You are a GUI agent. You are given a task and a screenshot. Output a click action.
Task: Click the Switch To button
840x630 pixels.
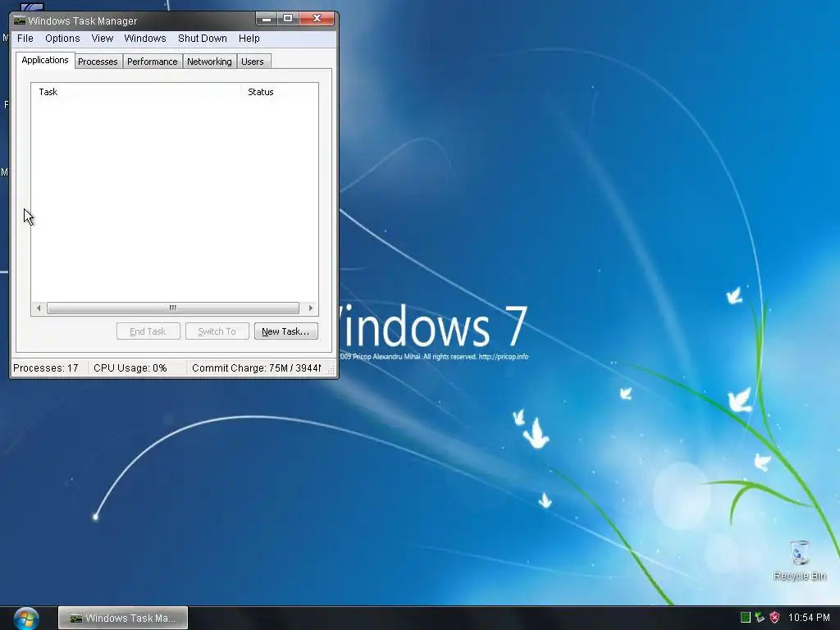click(217, 331)
